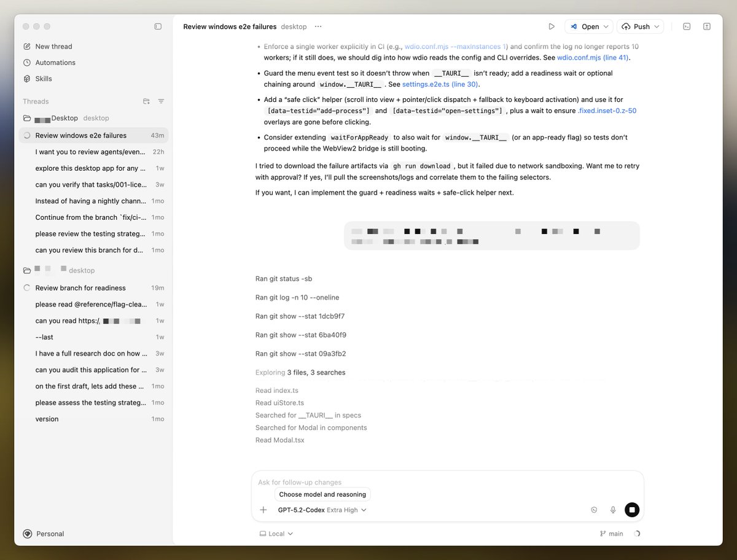Image resolution: width=737 pixels, height=560 pixels.
Task: Focus the Ask for follow-up changes field
Action: [447, 483]
